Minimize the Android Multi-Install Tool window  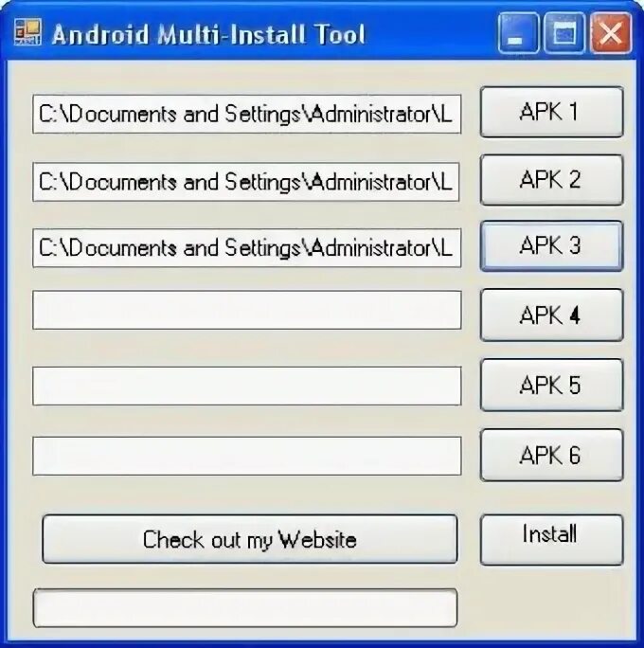(518, 33)
